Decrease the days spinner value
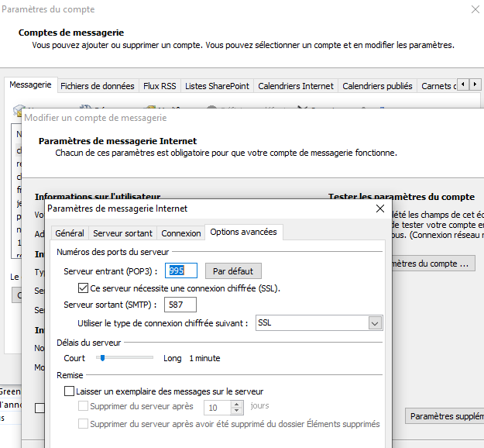The image size is (484, 448). [237, 411]
